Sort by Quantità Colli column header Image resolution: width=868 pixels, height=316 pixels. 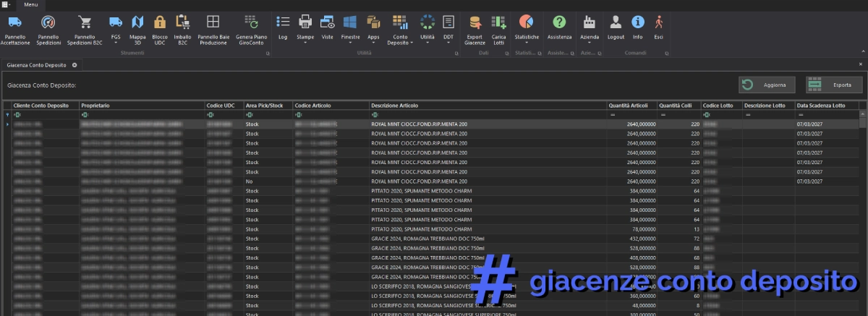678,106
